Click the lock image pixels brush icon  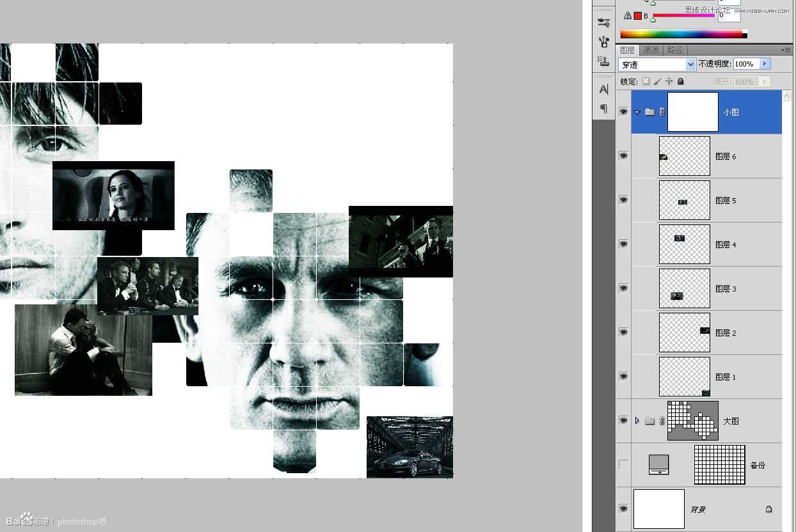coord(657,81)
